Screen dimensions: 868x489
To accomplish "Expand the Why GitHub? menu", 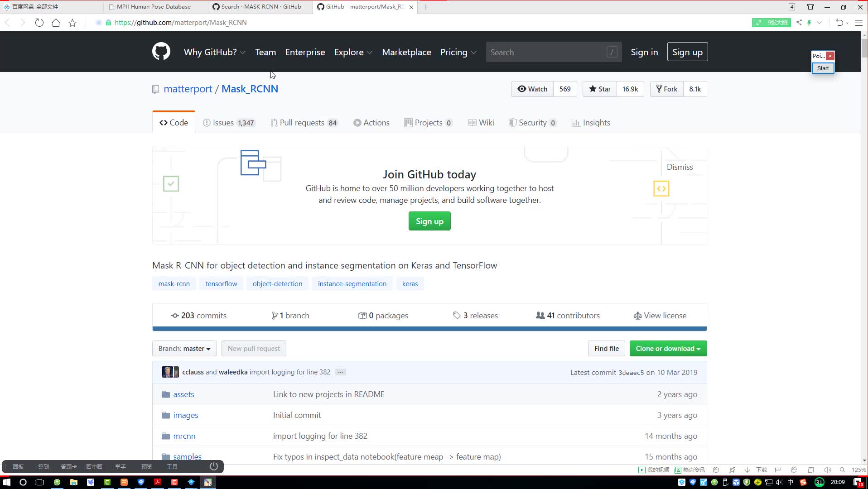I will tap(215, 52).
